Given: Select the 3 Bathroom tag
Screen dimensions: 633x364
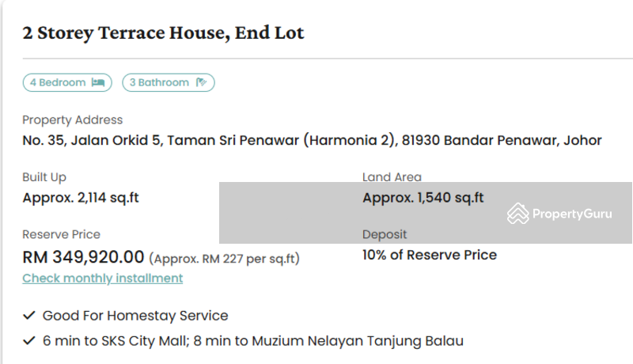Looking at the screenshot, I should coord(169,83).
